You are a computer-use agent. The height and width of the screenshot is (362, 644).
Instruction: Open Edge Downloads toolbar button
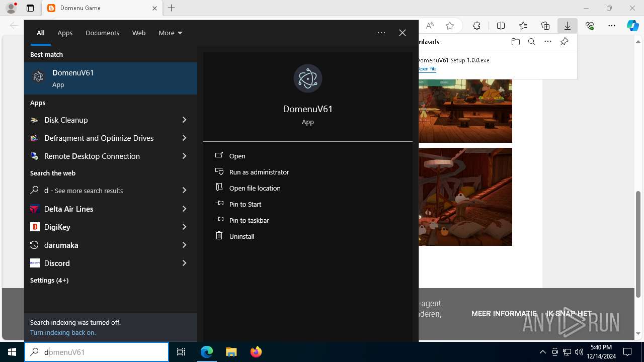pos(568,26)
